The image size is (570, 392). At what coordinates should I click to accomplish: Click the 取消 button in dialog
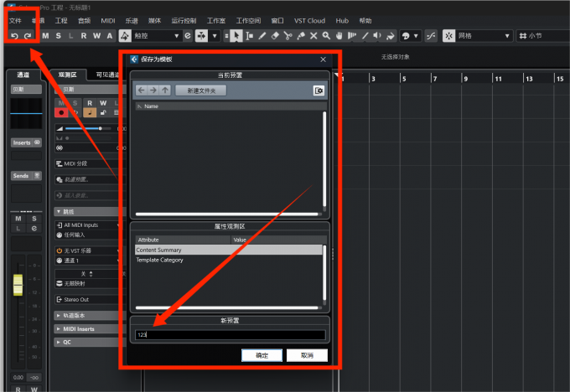coord(307,355)
